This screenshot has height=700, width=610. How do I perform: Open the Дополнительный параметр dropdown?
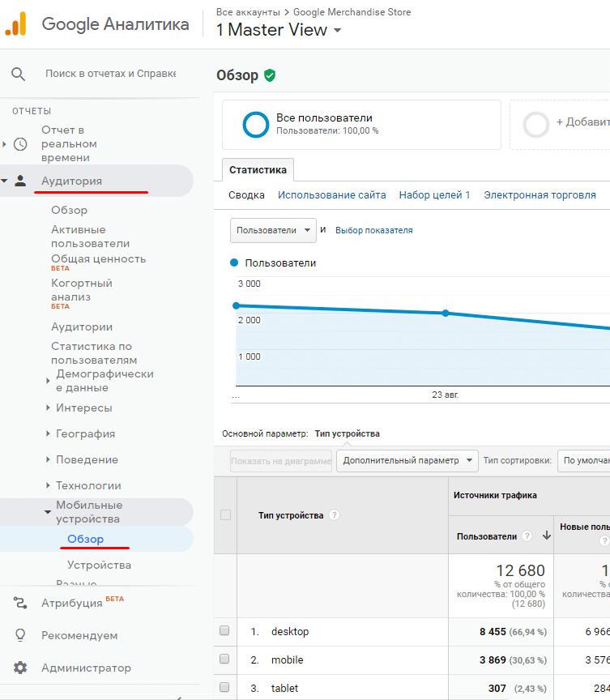click(407, 461)
